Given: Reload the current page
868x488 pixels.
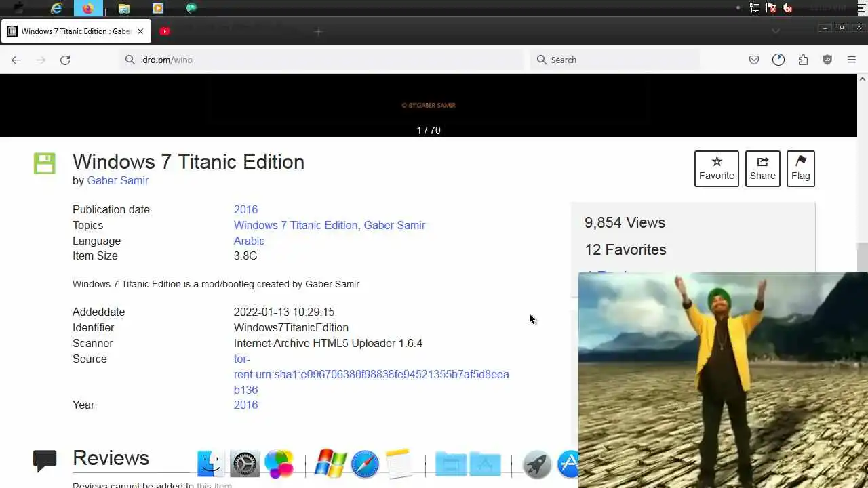Looking at the screenshot, I should pyautogui.click(x=65, y=60).
